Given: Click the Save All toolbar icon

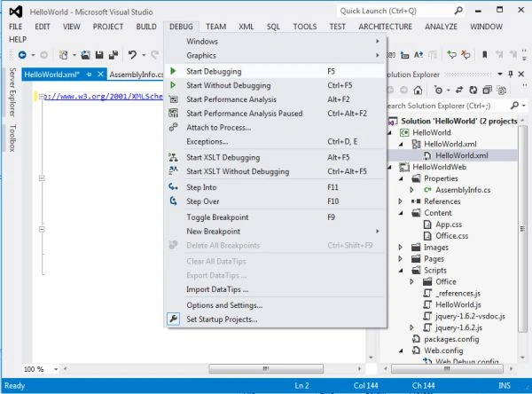Looking at the screenshot, I should tap(113, 55).
